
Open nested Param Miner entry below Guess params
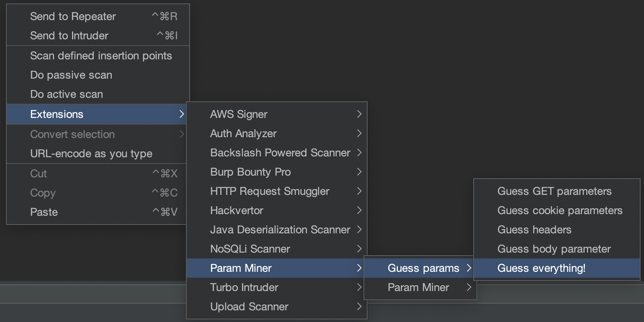tap(420, 287)
